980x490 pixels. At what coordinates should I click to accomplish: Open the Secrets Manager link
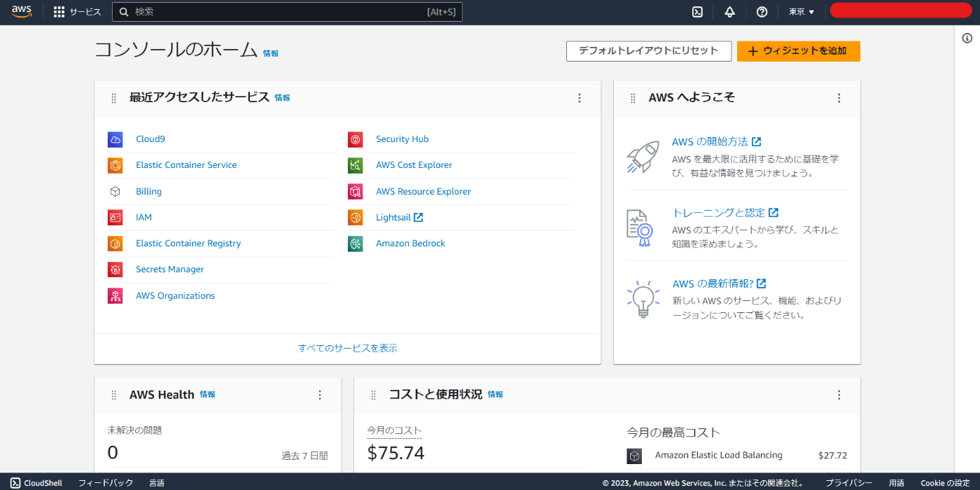point(169,269)
